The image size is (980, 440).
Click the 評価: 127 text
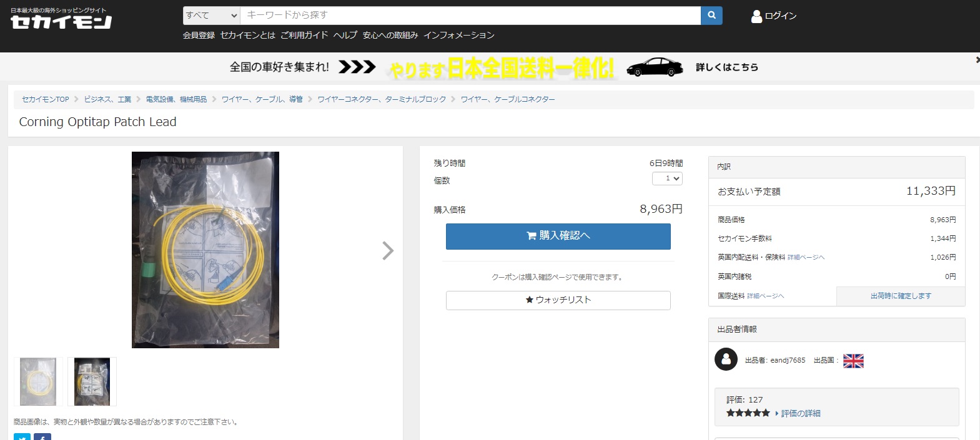(x=745, y=399)
